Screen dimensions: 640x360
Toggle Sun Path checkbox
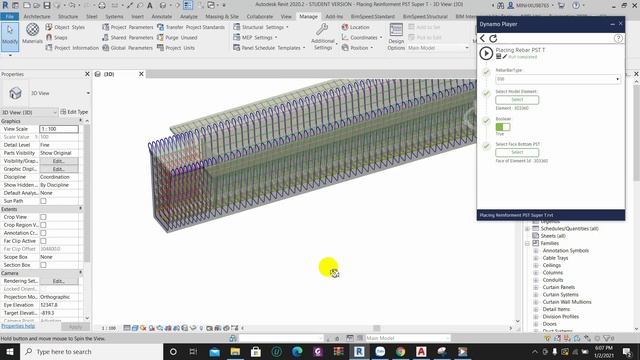(x=43, y=201)
